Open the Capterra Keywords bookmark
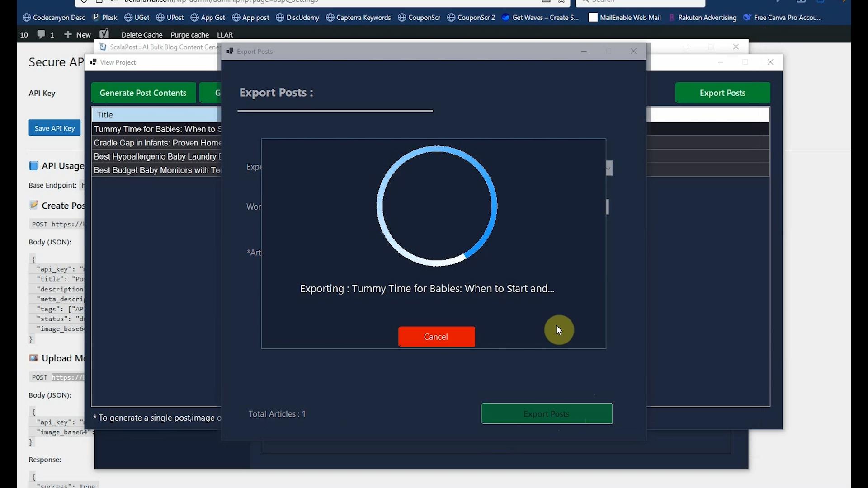The width and height of the screenshot is (868, 488). (359, 17)
